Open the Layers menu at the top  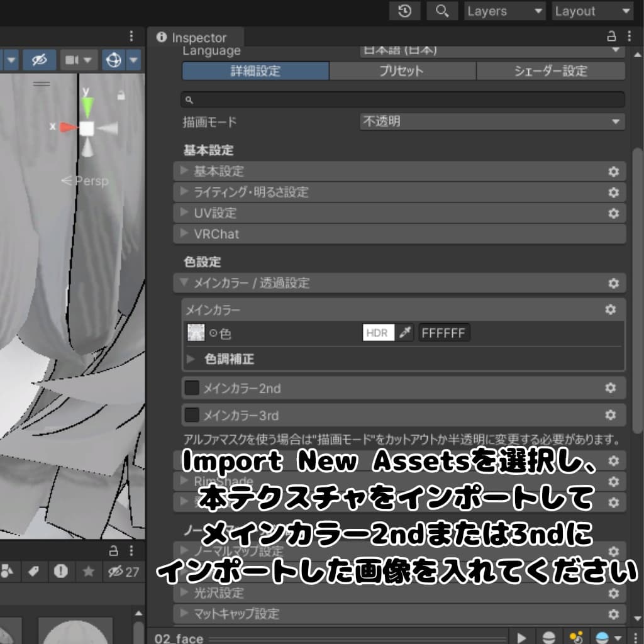coord(503,11)
